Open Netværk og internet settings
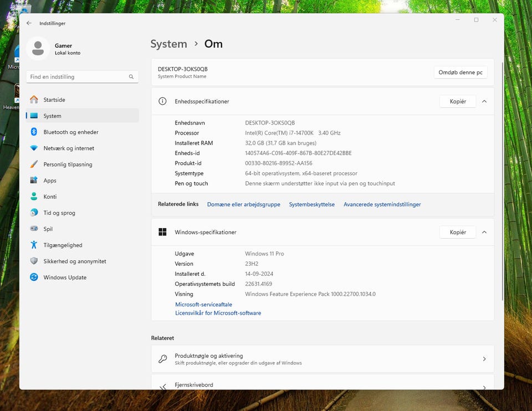Screen dimensions: 532x411 pos(69,148)
